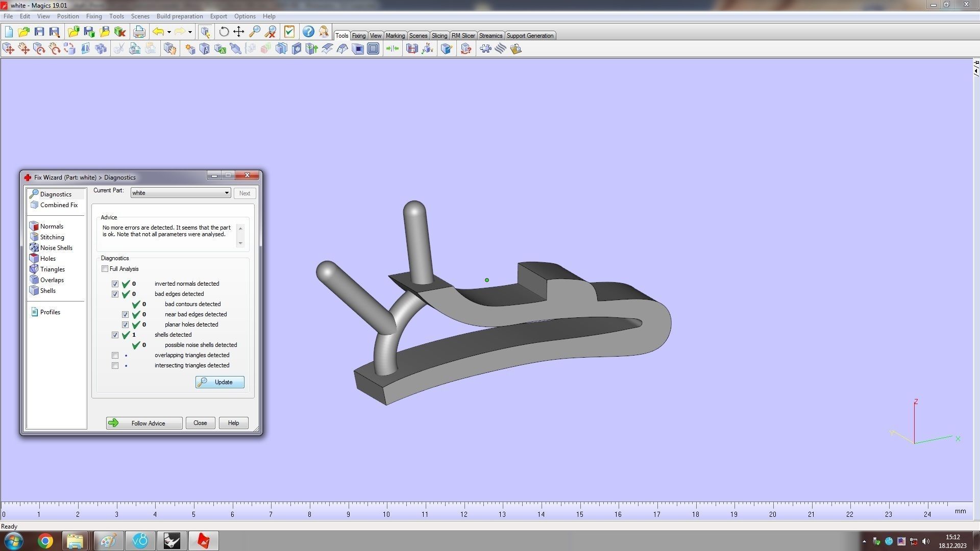Enable the Full Analysis checkbox
This screenshot has width=980, height=551.
[x=105, y=269]
